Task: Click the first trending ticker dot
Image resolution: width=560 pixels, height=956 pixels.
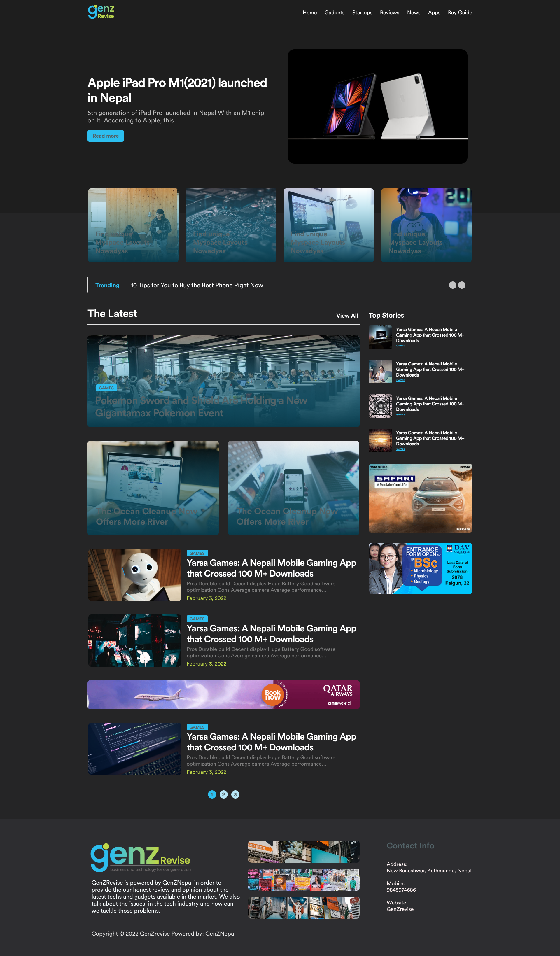Action: (x=453, y=285)
